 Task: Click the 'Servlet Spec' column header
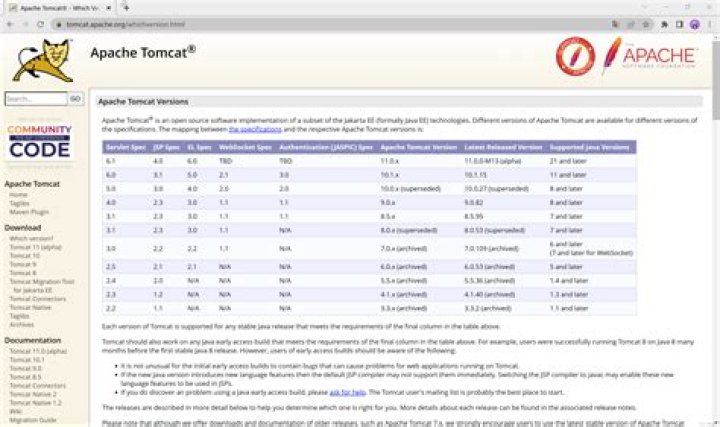point(126,147)
